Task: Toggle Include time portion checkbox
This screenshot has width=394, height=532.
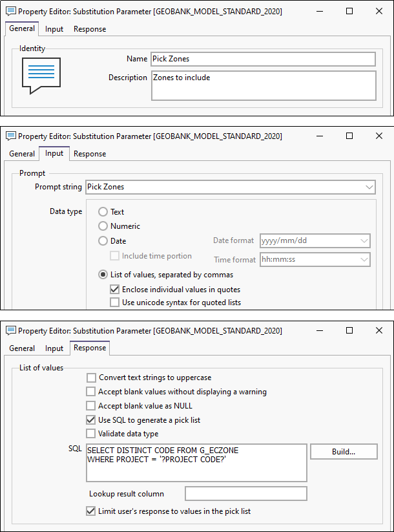Action: coord(114,256)
